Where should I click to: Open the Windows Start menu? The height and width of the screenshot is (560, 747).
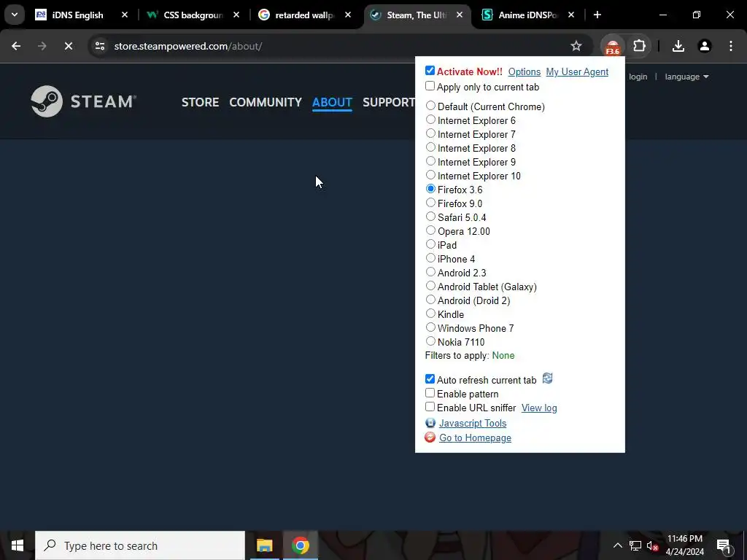click(x=18, y=545)
